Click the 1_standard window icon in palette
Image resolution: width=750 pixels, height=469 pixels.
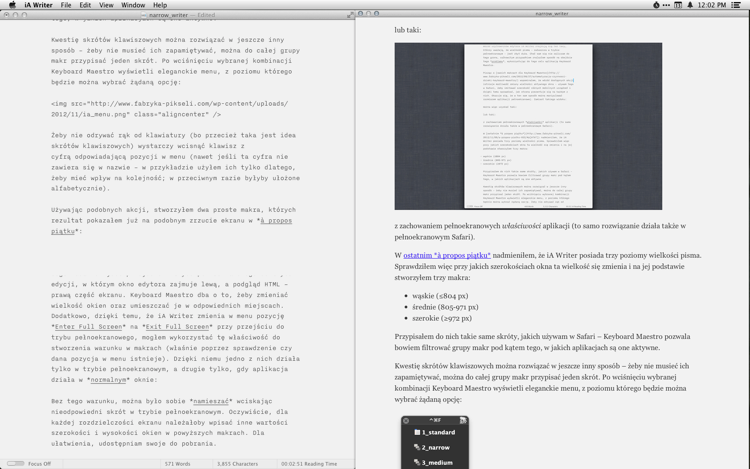click(417, 432)
